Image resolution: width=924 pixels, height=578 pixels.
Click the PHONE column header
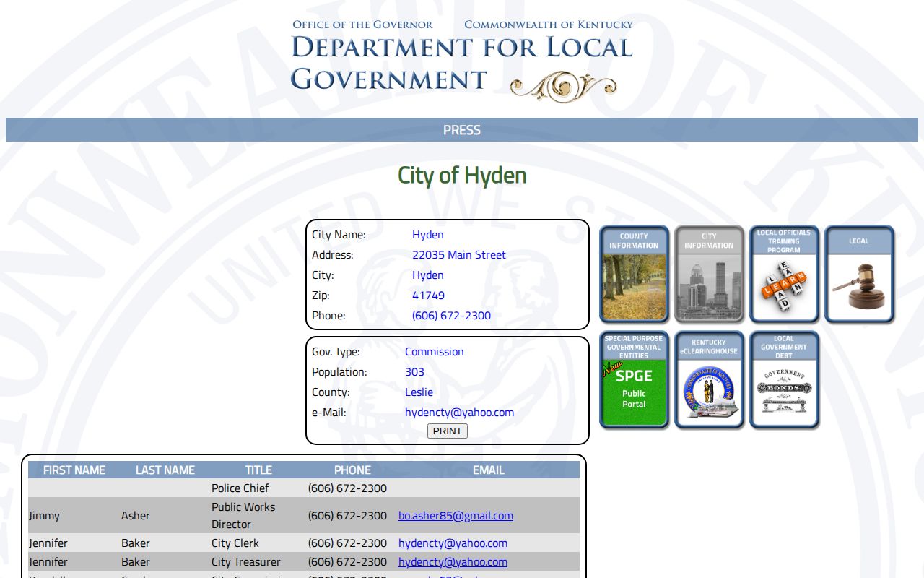(352, 470)
